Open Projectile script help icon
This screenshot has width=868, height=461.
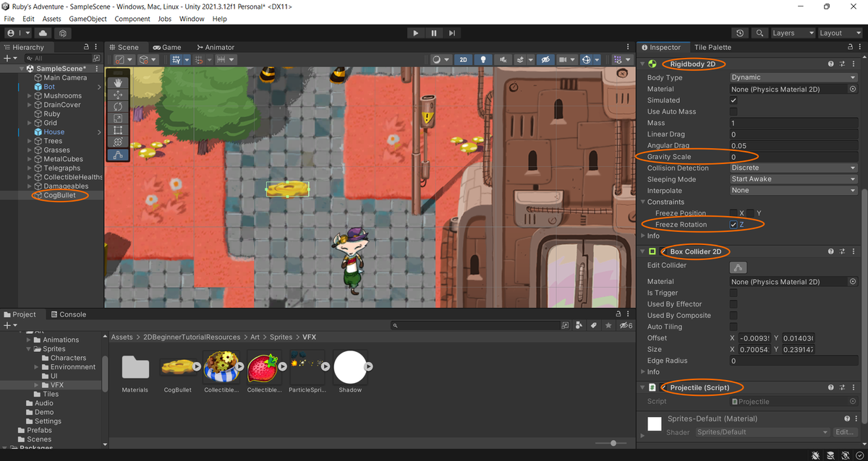click(830, 387)
